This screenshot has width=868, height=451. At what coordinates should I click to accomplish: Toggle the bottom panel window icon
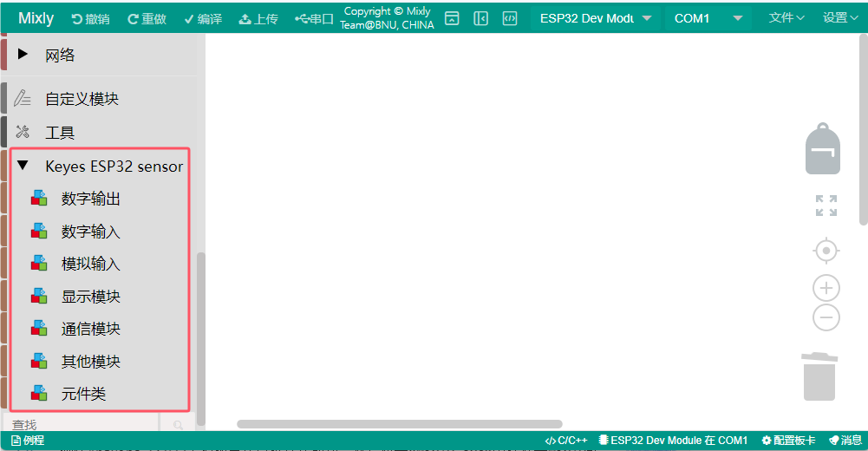point(452,18)
